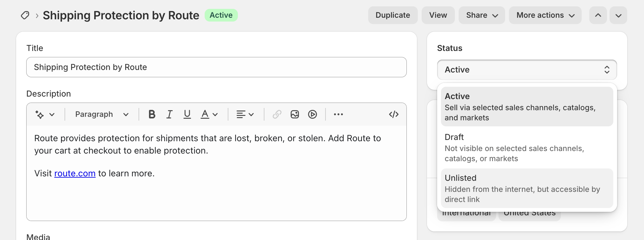644x240 pixels.
Task: Open the text alignment dropdown
Action: (245, 114)
